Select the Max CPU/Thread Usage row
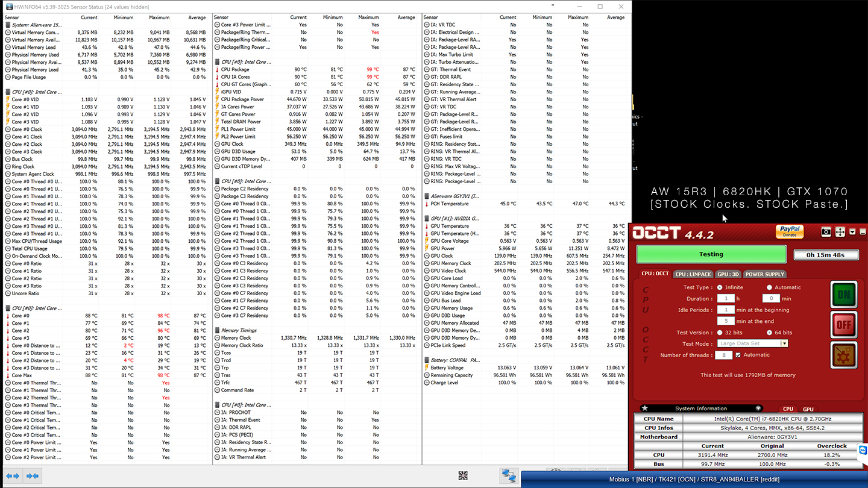The height and width of the screenshot is (488, 868). 107,241
